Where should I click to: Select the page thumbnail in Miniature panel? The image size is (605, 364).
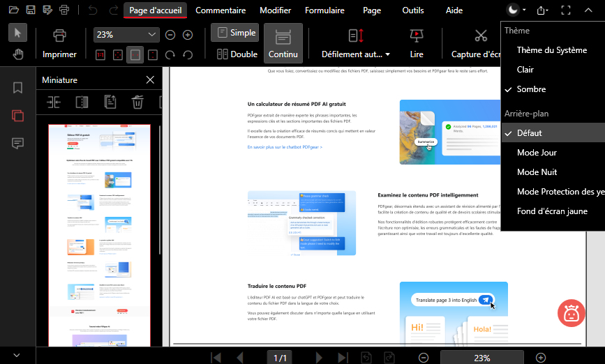[100, 234]
